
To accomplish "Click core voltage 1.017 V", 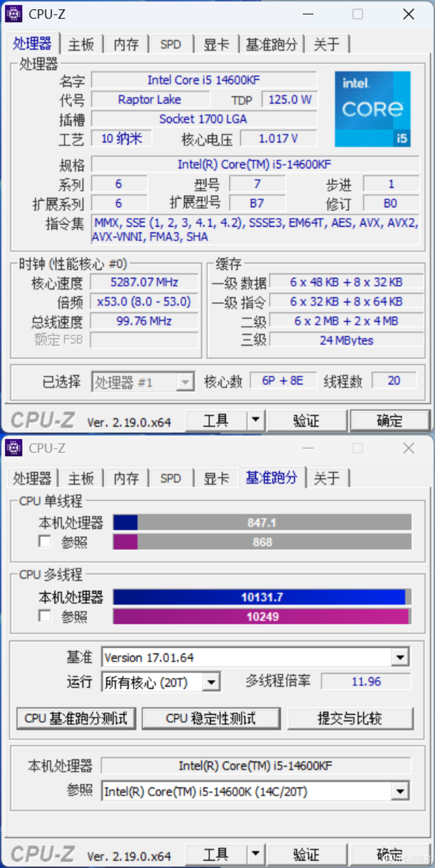I will pyautogui.click(x=279, y=138).
